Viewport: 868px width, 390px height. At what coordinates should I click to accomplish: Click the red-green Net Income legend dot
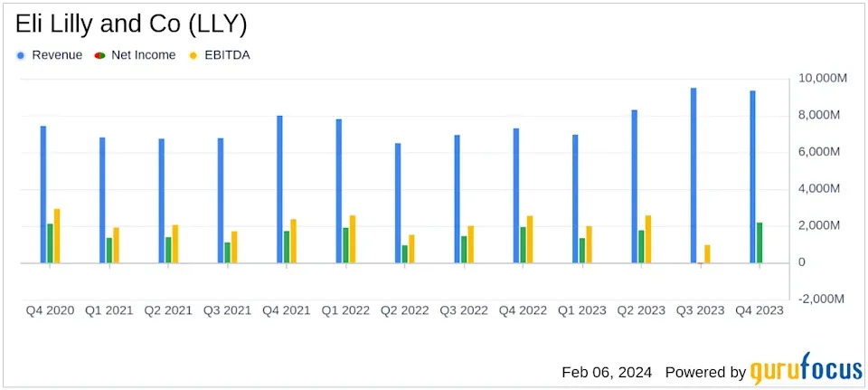coord(100,55)
